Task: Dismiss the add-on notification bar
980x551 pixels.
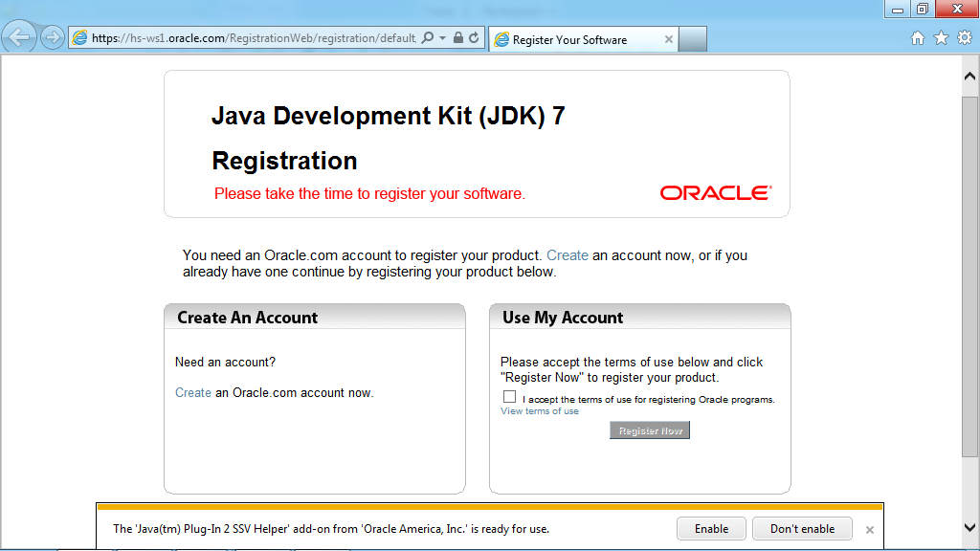Action: click(x=869, y=529)
